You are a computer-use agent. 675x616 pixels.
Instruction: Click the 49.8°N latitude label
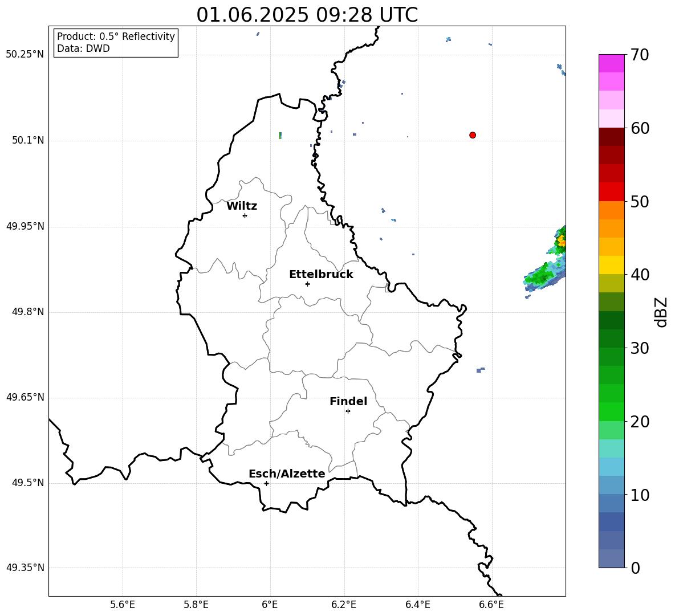(x=28, y=312)
